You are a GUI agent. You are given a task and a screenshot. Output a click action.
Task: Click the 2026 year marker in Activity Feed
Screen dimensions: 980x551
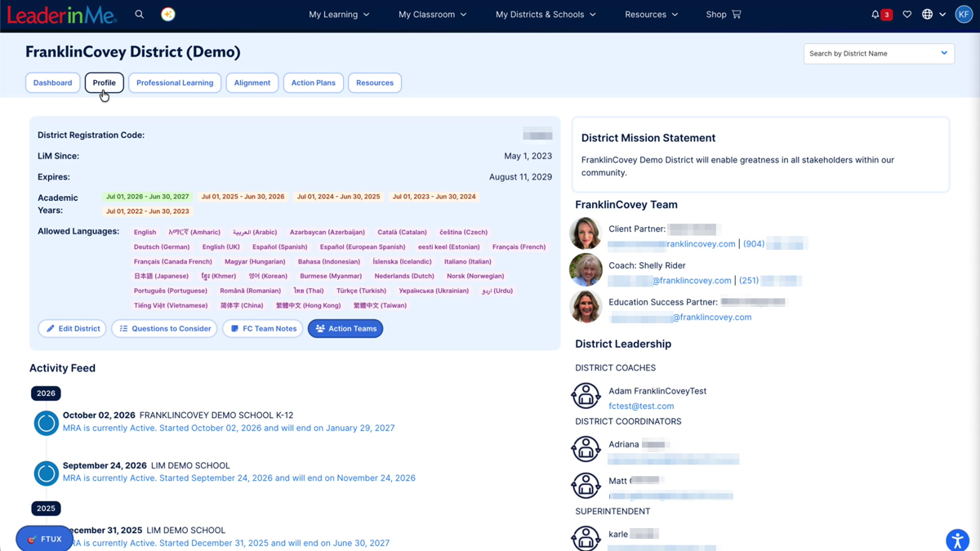46,393
